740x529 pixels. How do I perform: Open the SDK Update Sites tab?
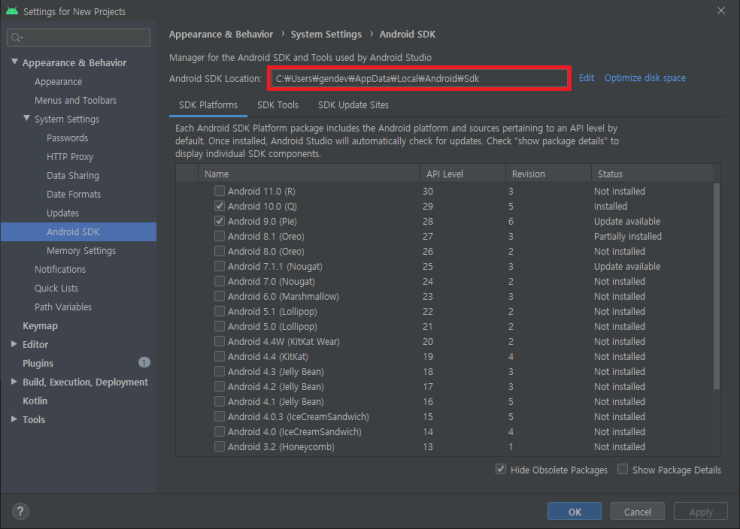pyautogui.click(x=353, y=105)
